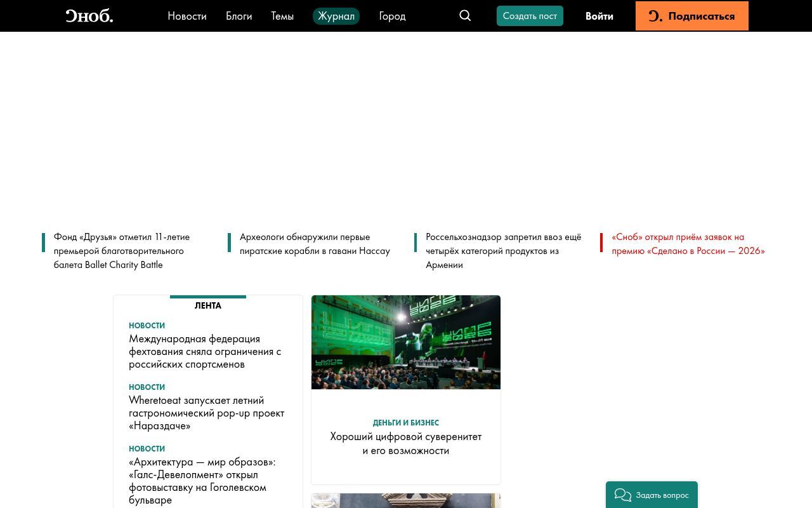Click the Войти login link
Screen dimensions: 812x508
point(599,16)
